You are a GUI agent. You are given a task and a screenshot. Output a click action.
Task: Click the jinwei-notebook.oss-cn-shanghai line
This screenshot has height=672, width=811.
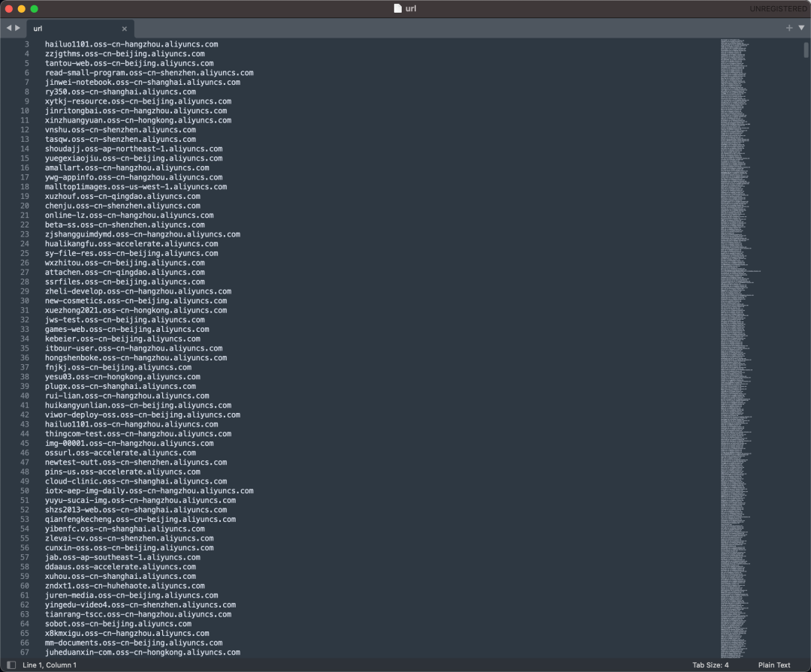142,83
